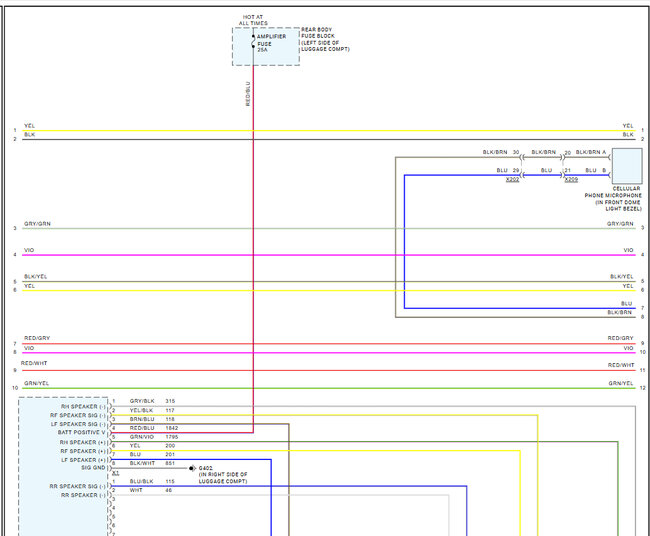Select the "BRN/BLU 118" wire entry
This screenshot has width=650, height=536.
coord(152,419)
